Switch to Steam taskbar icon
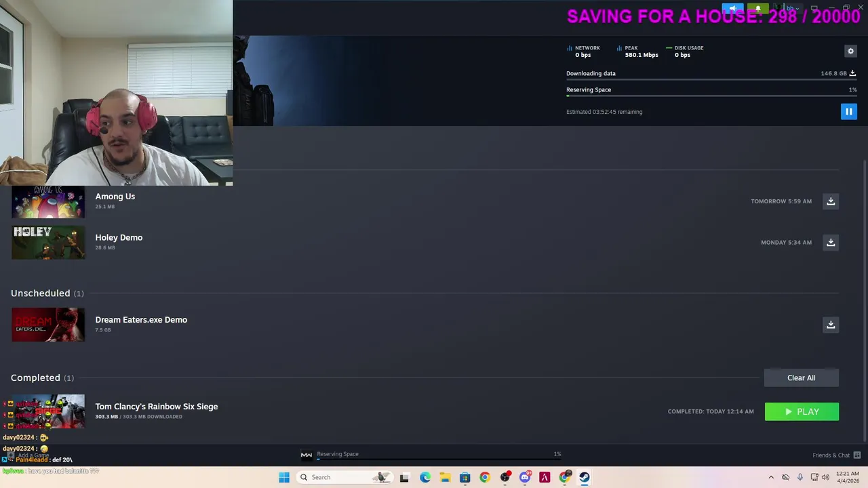 click(x=585, y=477)
